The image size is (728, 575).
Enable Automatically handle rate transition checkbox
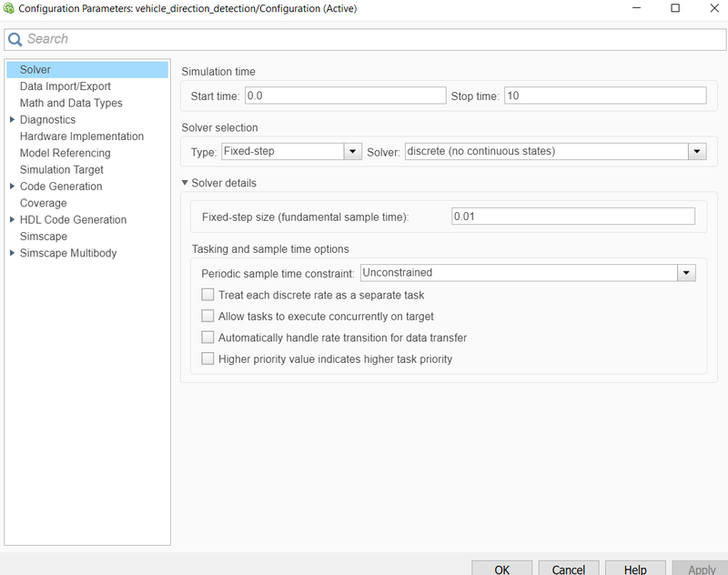207,338
